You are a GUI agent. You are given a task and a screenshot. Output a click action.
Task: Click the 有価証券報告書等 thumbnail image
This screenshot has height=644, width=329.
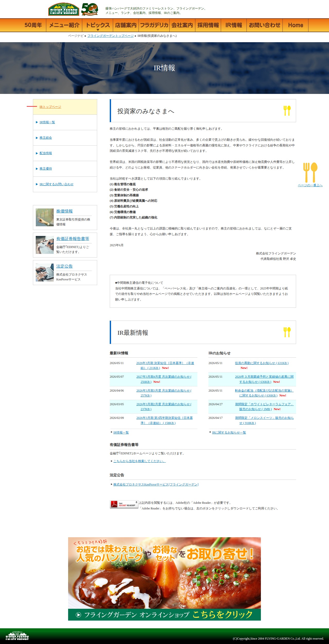tap(45, 245)
